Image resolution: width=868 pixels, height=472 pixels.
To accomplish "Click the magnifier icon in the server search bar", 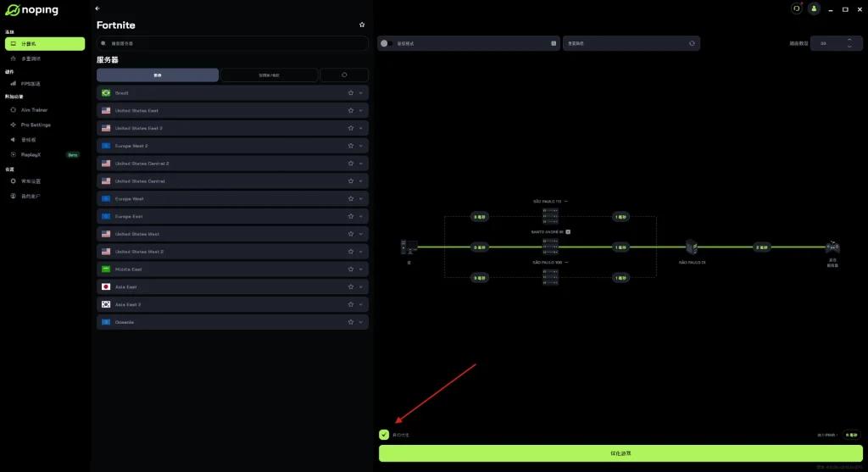I will pos(103,43).
